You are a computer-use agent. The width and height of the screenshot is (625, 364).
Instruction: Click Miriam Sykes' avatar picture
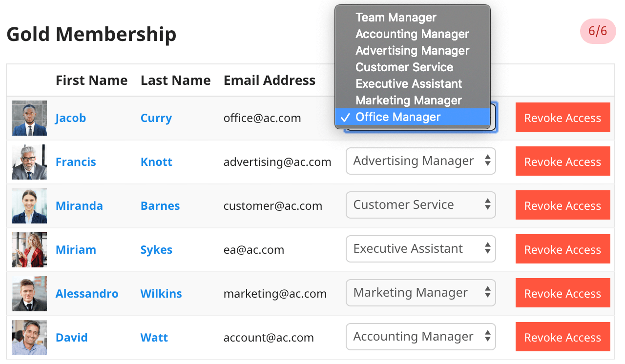coord(29,250)
